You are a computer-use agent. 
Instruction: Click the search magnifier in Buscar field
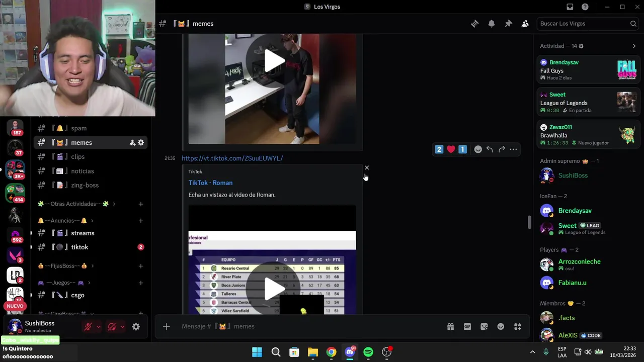(x=633, y=24)
